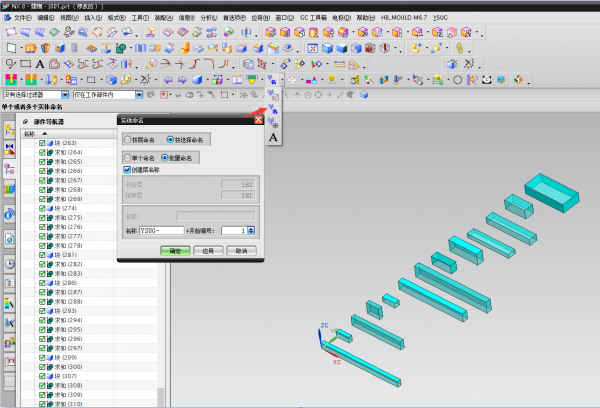Click the text 'A' icon below the toolbar
Image resolution: width=600 pixels, height=408 pixels.
click(273, 137)
